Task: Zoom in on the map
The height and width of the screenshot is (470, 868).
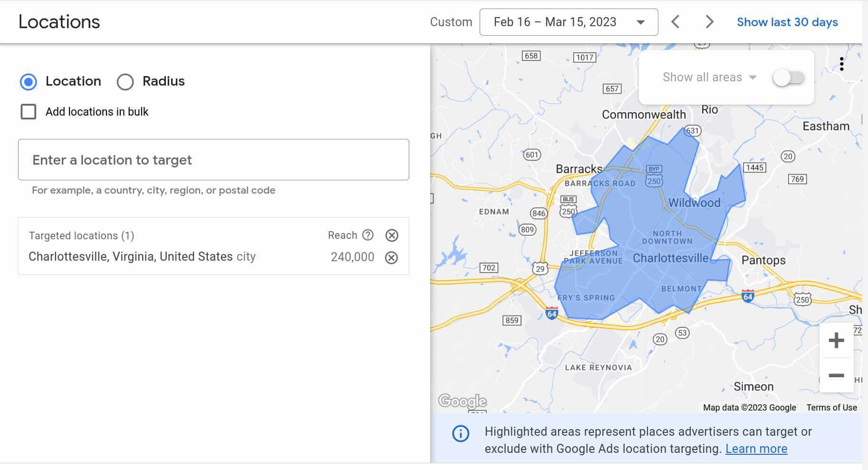Action: click(x=836, y=341)
